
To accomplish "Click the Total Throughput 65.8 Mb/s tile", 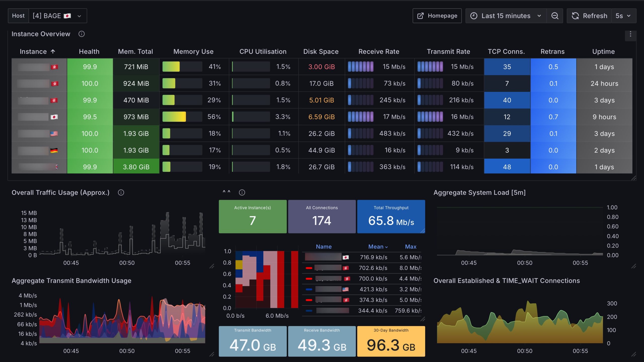I will pyautogui.click(x=391, y=217).
